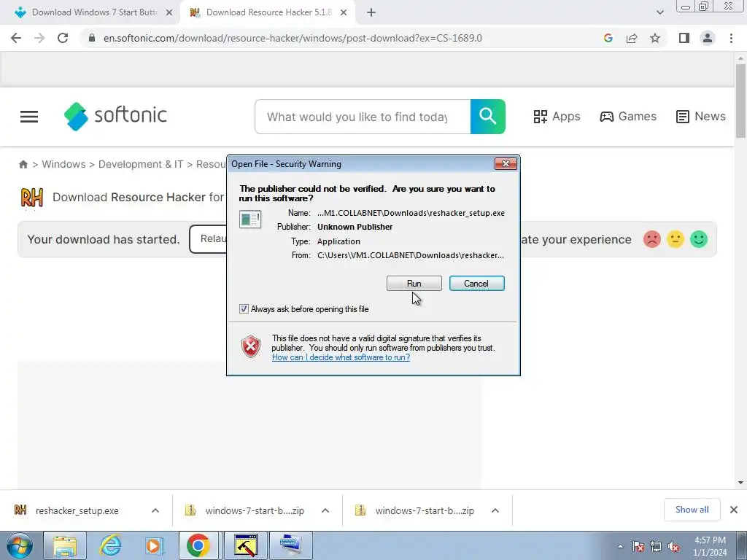Select the Download Resource Hacker tab
747x560 pixels.
coord(268,12)
